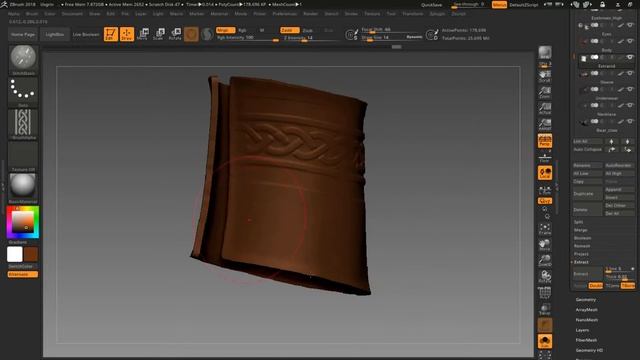Viewport: 640px width, 360px height.
Task: Click the Rotate view icon on right shelf
Action: coord(545,277)
